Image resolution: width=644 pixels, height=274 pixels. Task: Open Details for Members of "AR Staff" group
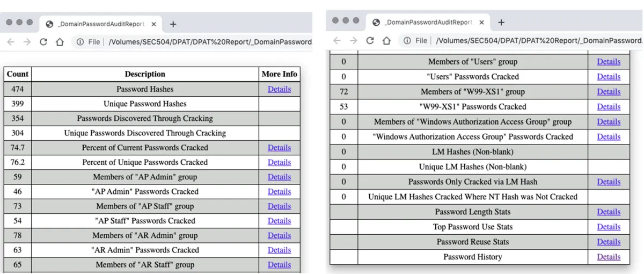pyautogui.click(x=280, y=264)
